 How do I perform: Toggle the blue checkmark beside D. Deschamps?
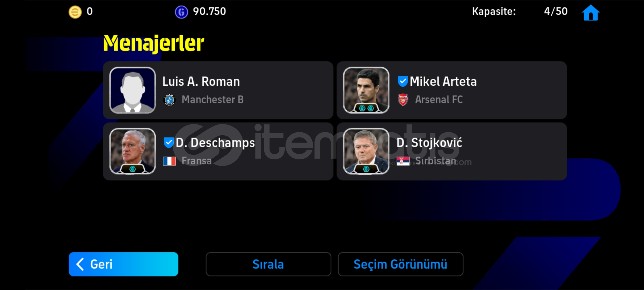169,143
